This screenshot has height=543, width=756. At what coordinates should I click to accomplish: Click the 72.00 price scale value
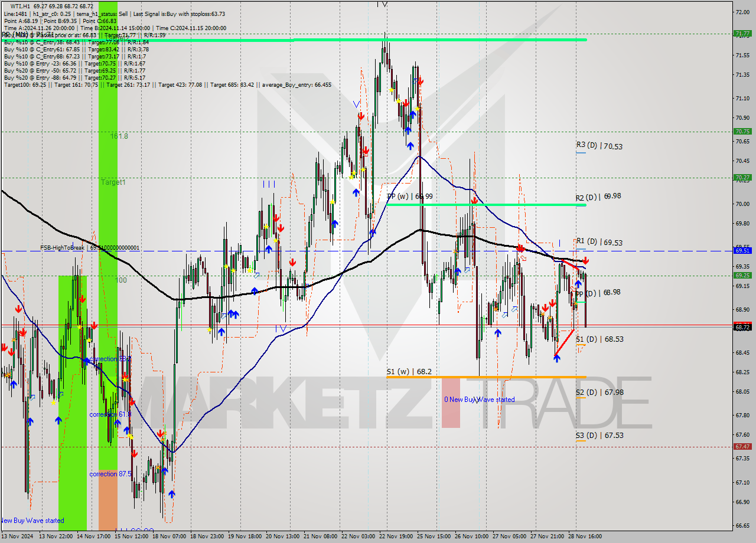pyautogui.click(x=743, y=12)
